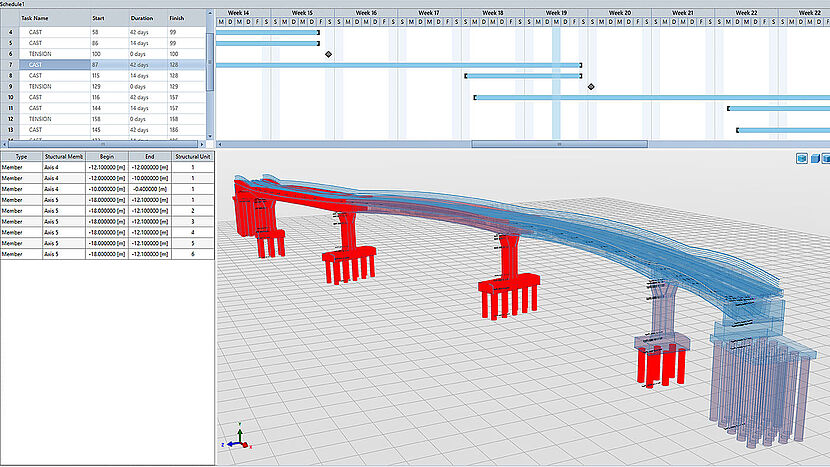Click the Structural Unit column header
830x467 pixels.
click(192, 156)
